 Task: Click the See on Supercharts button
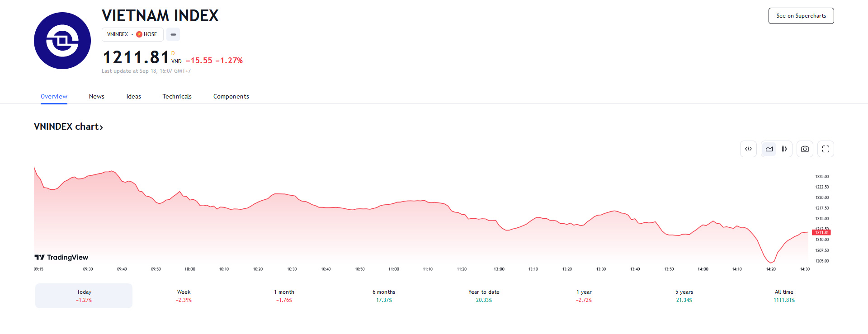coord(801,16)
